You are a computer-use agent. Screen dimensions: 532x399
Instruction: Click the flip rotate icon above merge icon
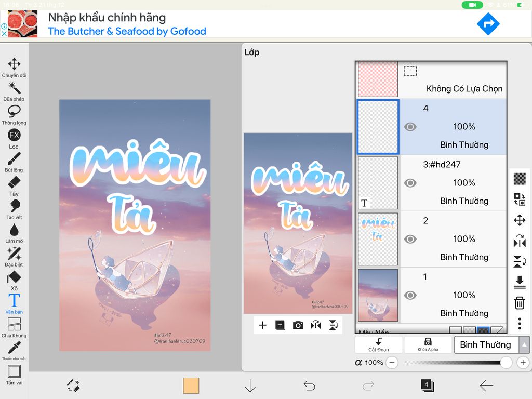point(520,261)
